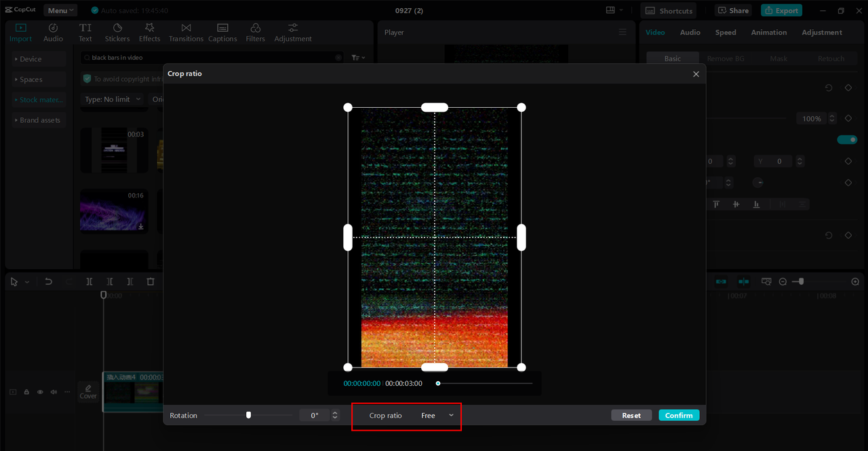Click the Confirm button
Screen dimensions: 868x451
pyautogui.click(x=679, y=415)
